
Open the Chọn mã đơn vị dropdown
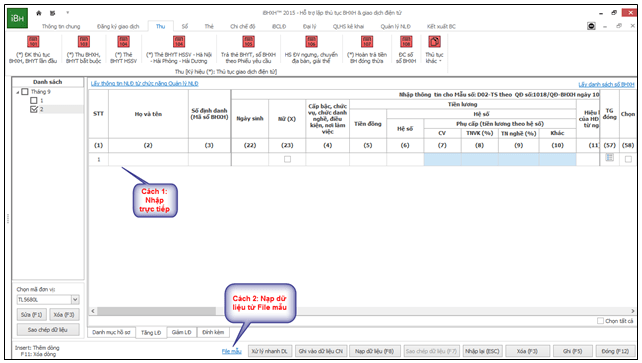point(75,300)
